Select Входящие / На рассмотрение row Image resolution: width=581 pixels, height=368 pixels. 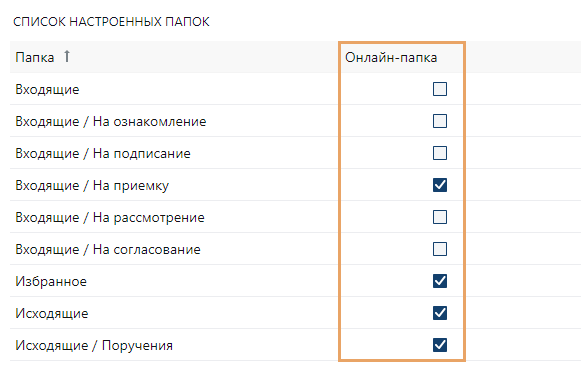295,217
